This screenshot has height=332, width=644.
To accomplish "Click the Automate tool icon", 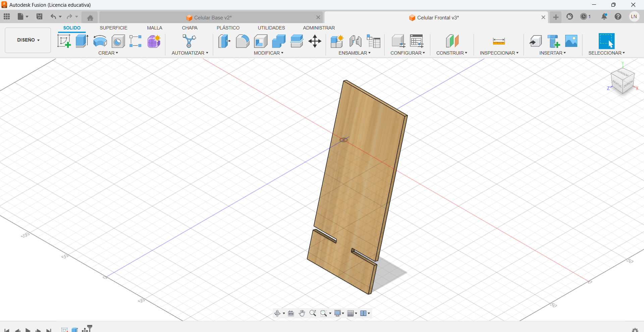I will [x=189, y=41].
